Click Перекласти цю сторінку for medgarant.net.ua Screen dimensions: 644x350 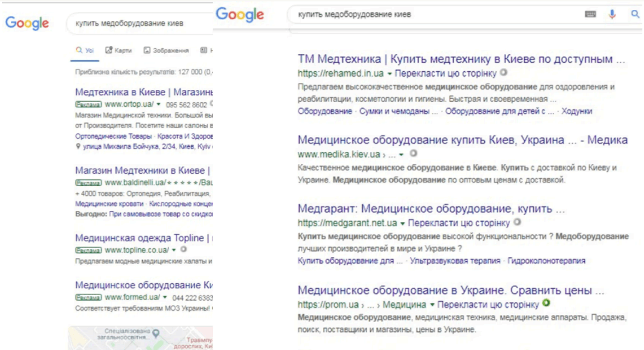click(459, 223)
